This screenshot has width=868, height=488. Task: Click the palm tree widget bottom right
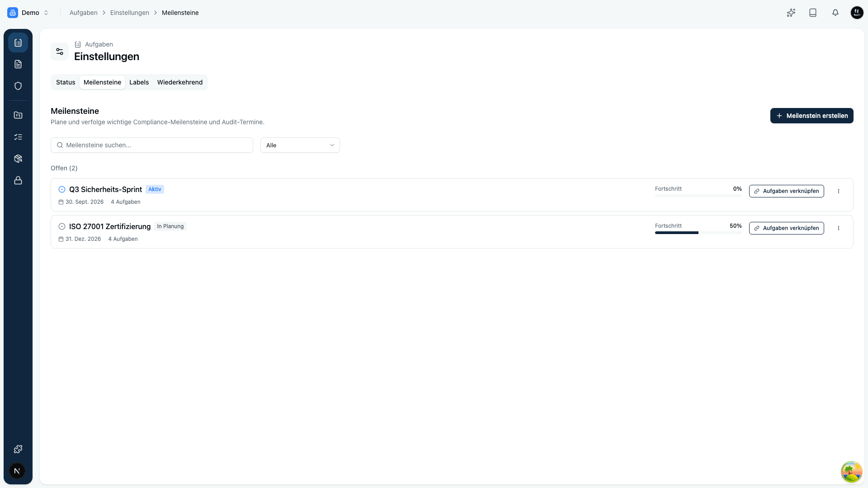[x=851, y=472]
